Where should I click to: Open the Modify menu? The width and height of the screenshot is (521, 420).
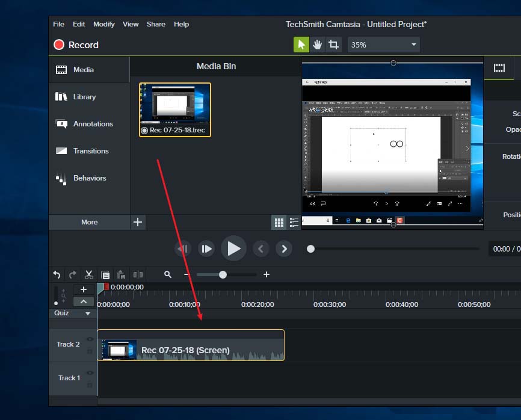104,24
